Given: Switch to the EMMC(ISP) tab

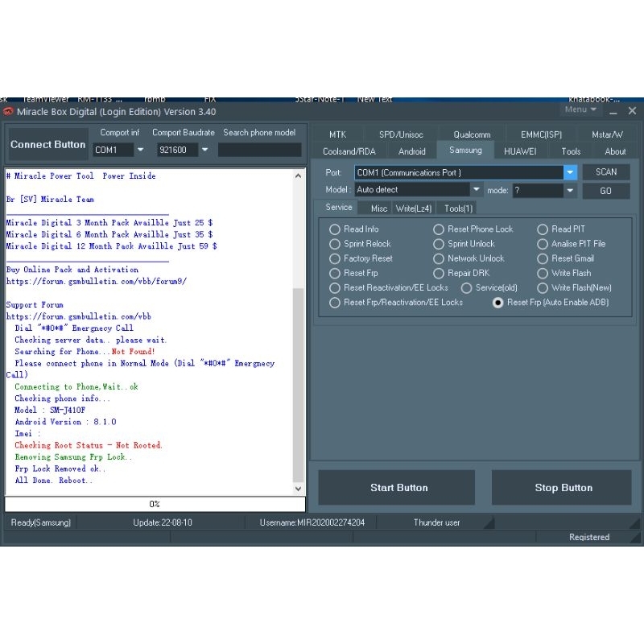Looking at the screenshot, I should pos(541,134).
